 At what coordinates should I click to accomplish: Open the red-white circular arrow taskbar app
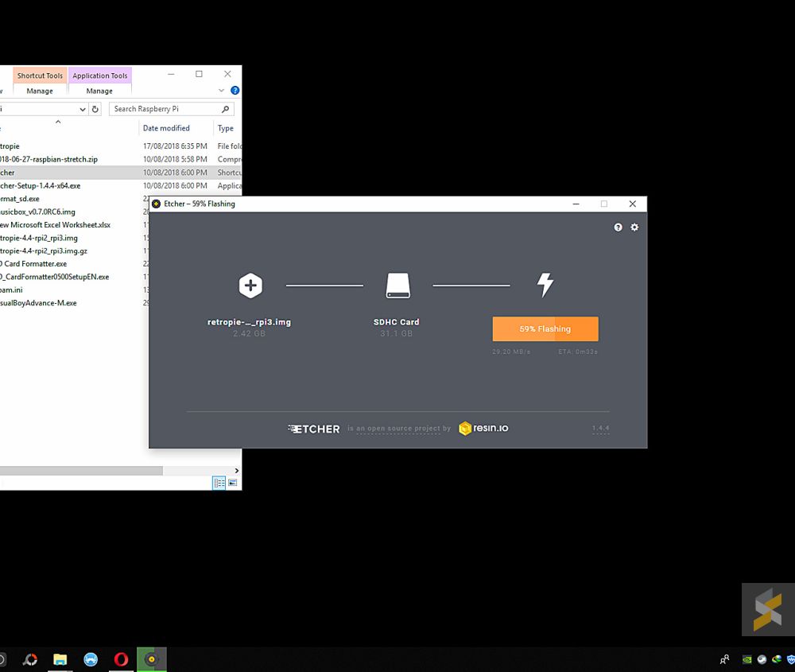30,659
